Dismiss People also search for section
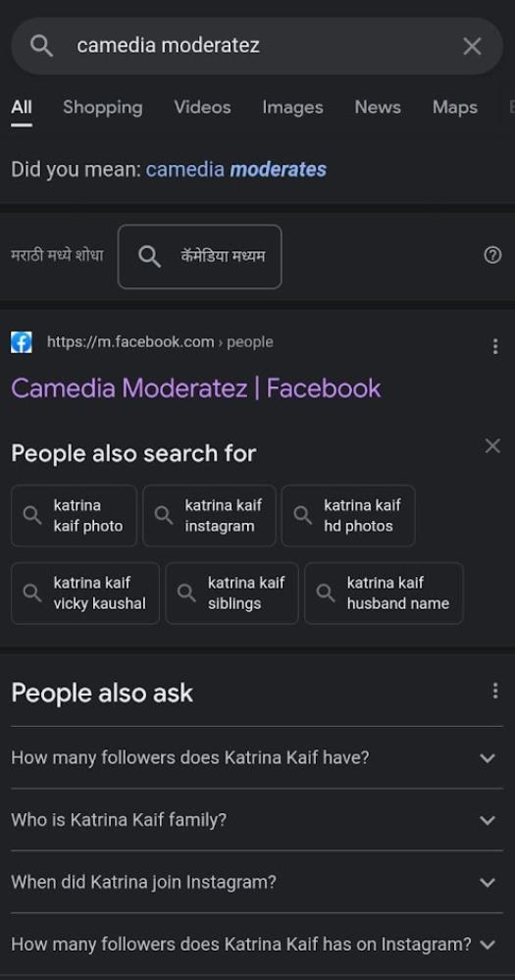Image resolution: width=515 pixels, height=980 pixels. coord(492,445)
